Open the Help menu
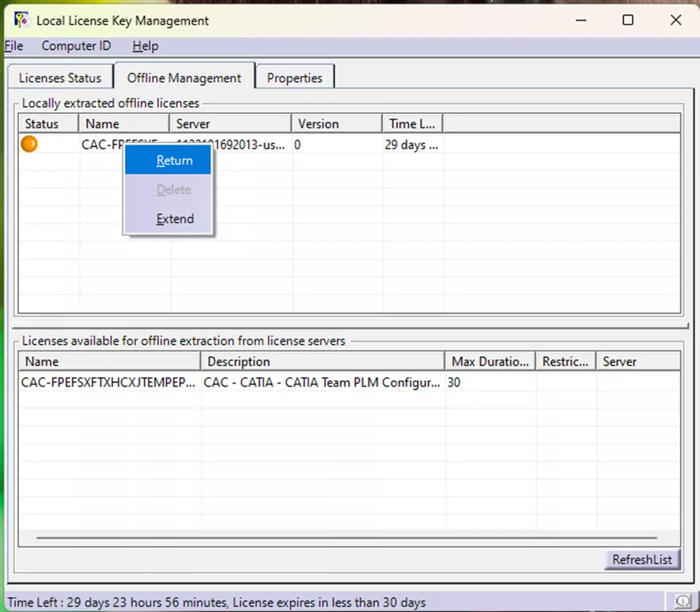This screenshot has height=612, width=700. point(145,46)
